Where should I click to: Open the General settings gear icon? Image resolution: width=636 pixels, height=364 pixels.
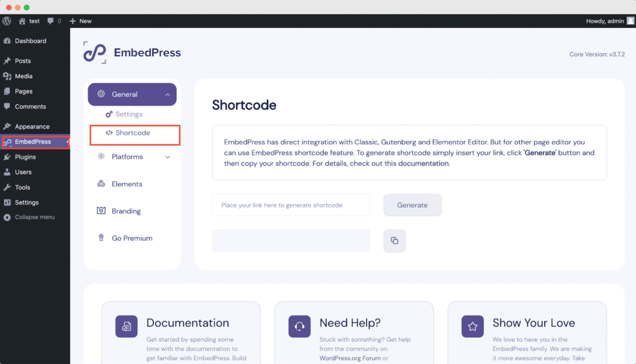tap(101, 94)
